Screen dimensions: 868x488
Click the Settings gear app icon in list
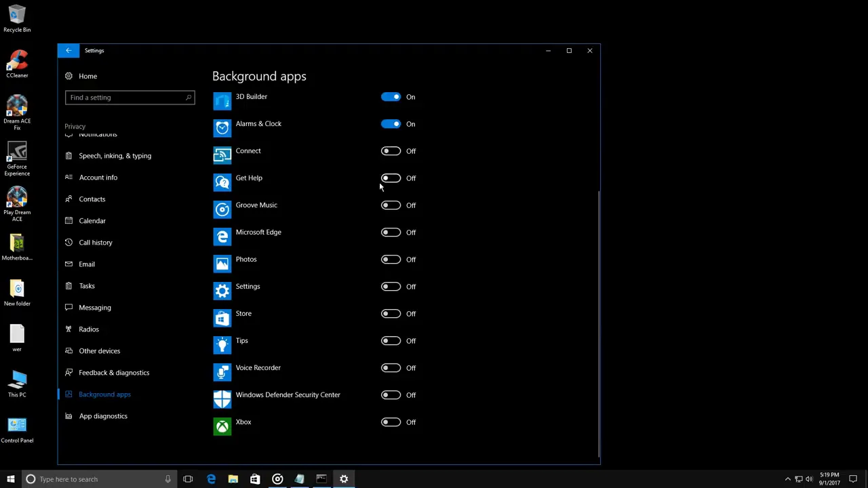click(x=222, y=291)
